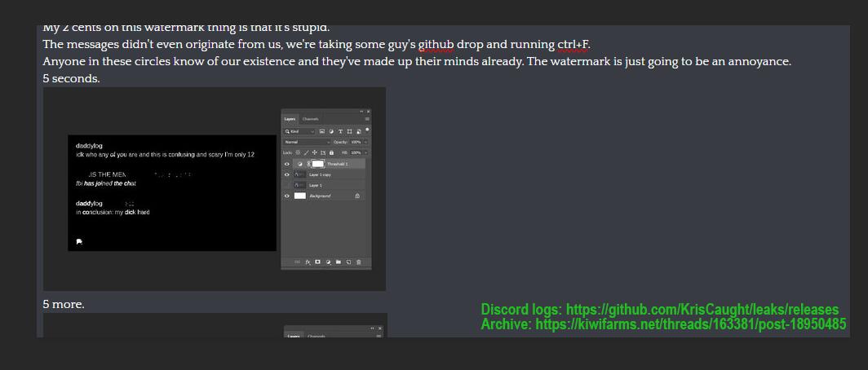Enable the smart objects filter icon
Image resolution: width=868 pixels, height=370 pixels.
359,132
